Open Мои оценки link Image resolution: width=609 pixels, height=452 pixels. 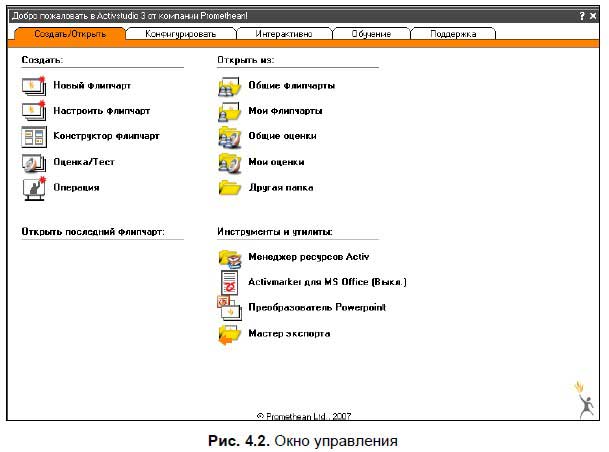click(x=277, y=162)
